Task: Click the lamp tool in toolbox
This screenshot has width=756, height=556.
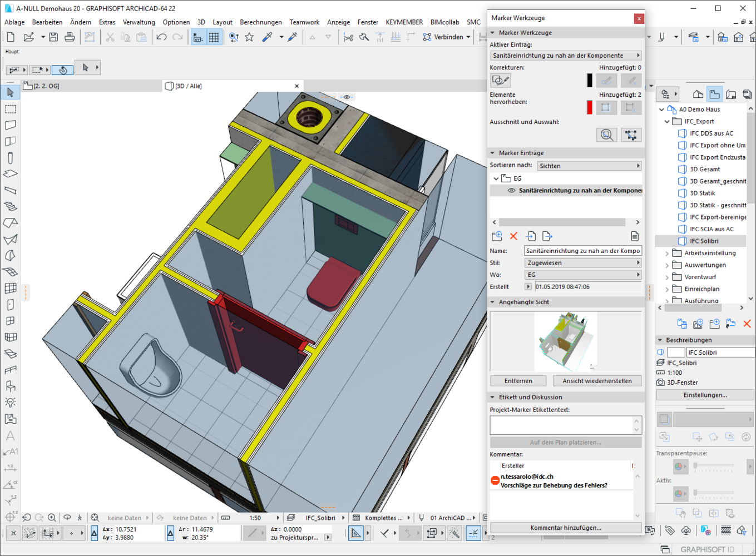Action: click(x=10, y=403)
